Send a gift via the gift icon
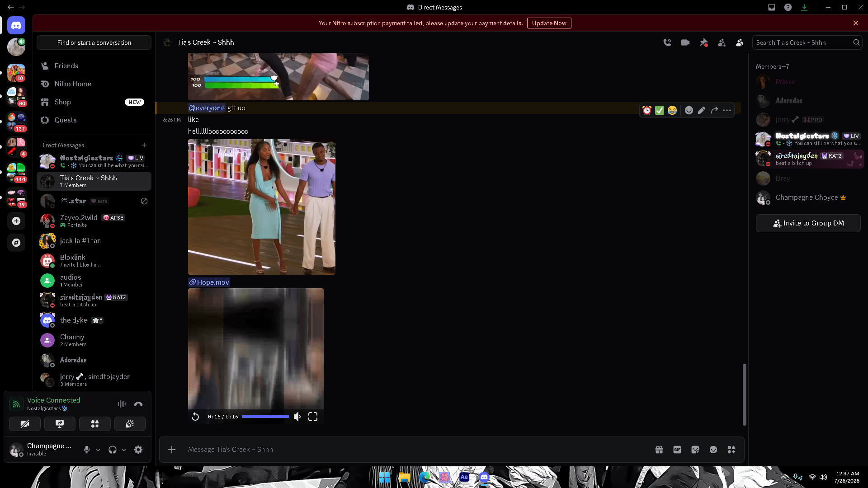 tap(659, 450)
